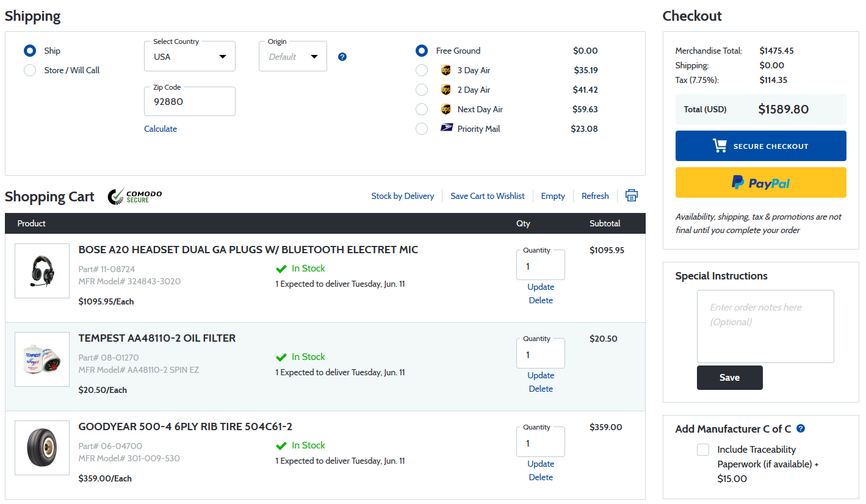This screenshot has width=866, height=504.
Task: Click the Next Day Air price $59.63
Action: click(585, 109)
